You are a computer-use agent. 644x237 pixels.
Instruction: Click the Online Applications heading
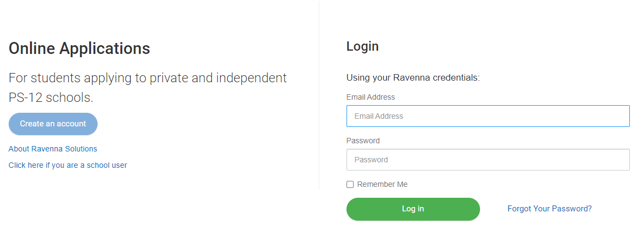click(x=79, y=48)
